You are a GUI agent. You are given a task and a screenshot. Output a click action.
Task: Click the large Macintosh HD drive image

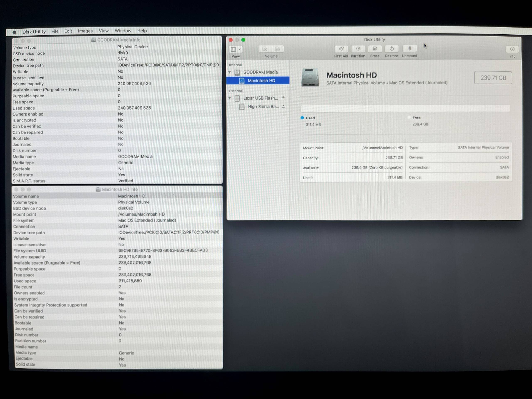point(310,78)
